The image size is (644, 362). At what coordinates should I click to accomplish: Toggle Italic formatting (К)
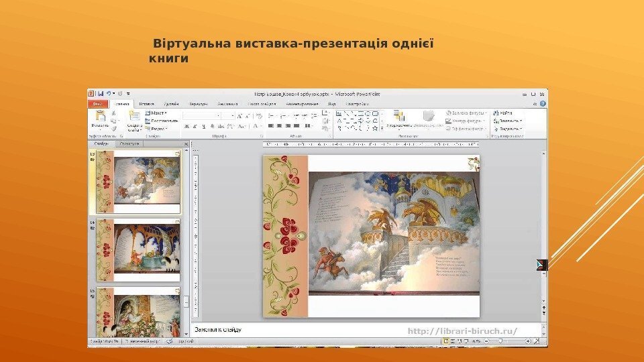(x=195, y=127)
